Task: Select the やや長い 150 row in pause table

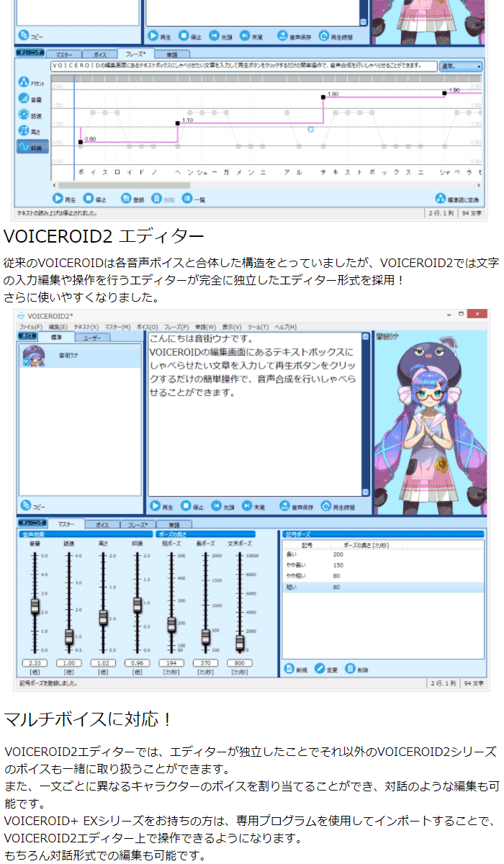Action: pyautogui.click(x=383, y=565)
